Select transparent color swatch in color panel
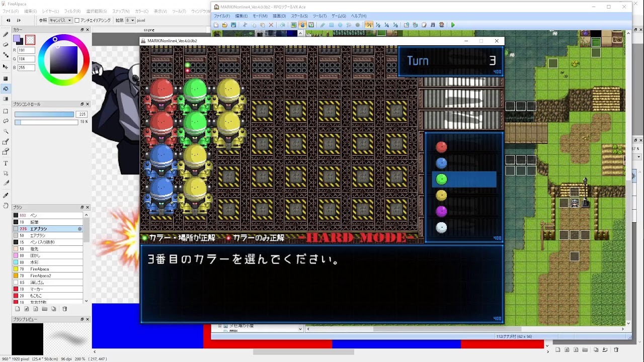The image size is (644, 362). pos(30,39)
